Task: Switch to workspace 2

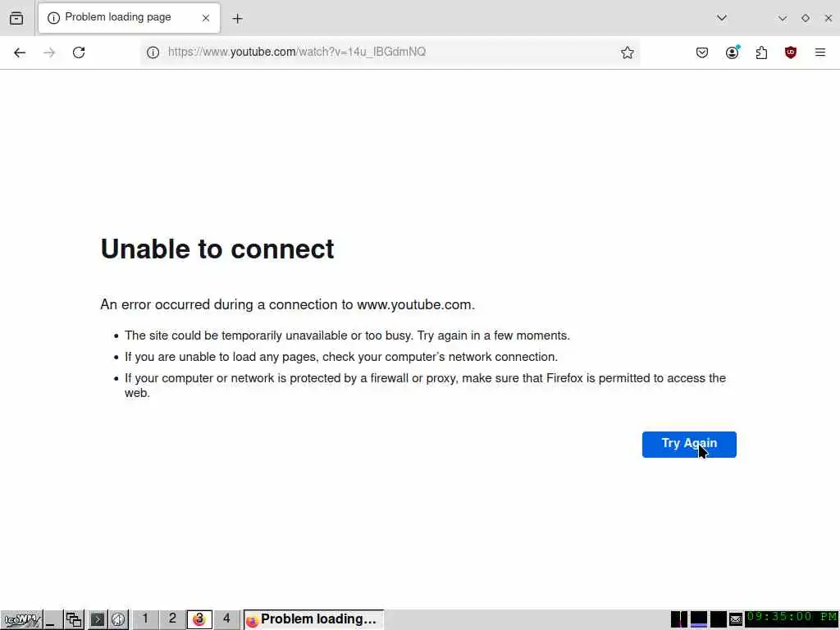Action: click(172, 619)
